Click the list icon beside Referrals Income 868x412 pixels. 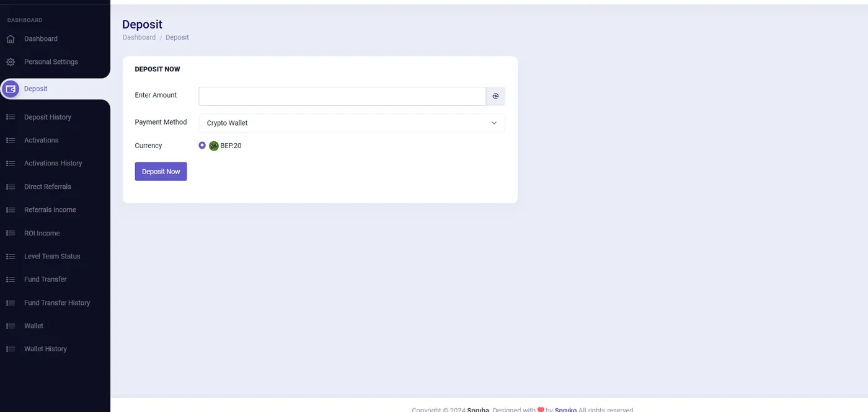(10, 210)
